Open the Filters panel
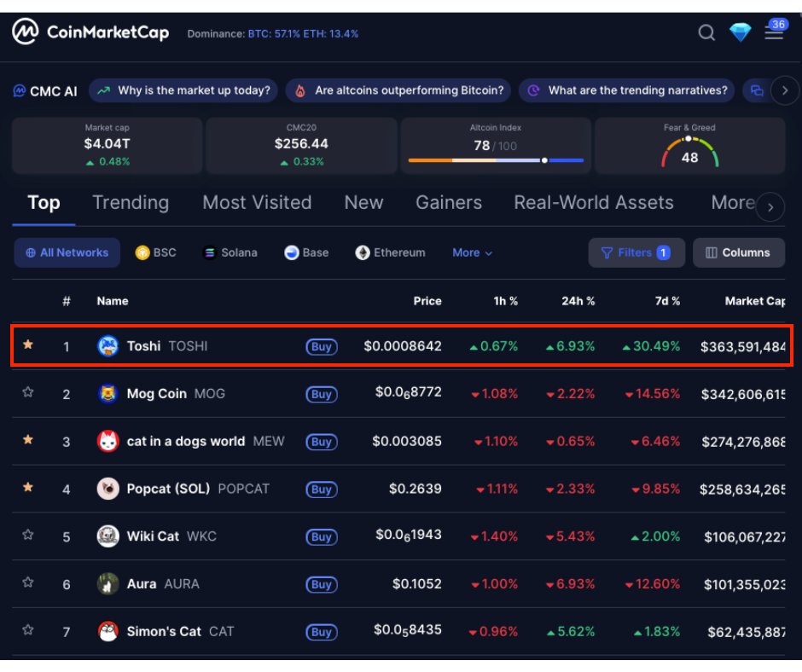 click(x=636, y=252)
